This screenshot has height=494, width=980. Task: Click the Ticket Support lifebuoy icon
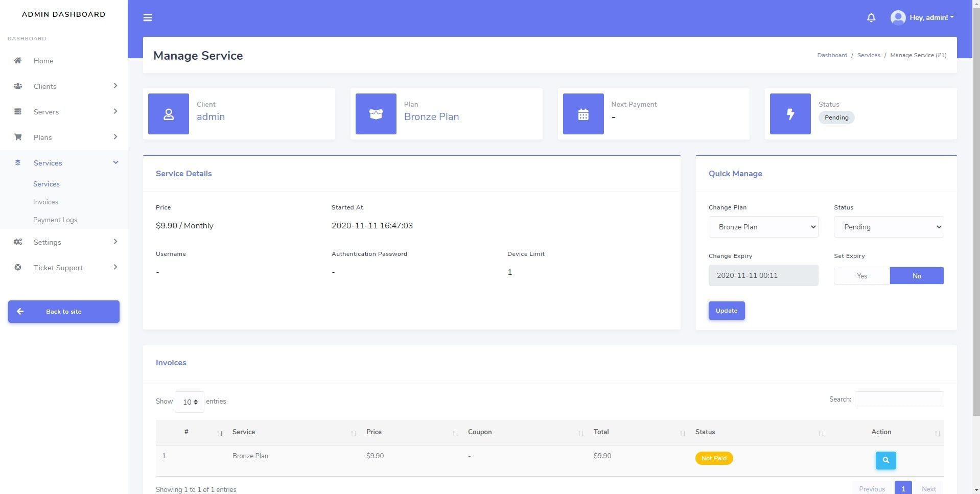(x=18, y=267)
